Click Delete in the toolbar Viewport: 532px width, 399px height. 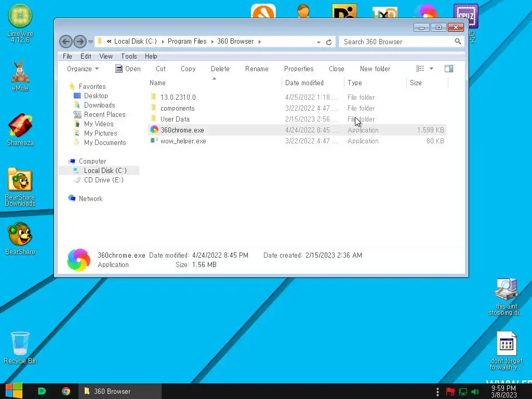coord(220,69)
